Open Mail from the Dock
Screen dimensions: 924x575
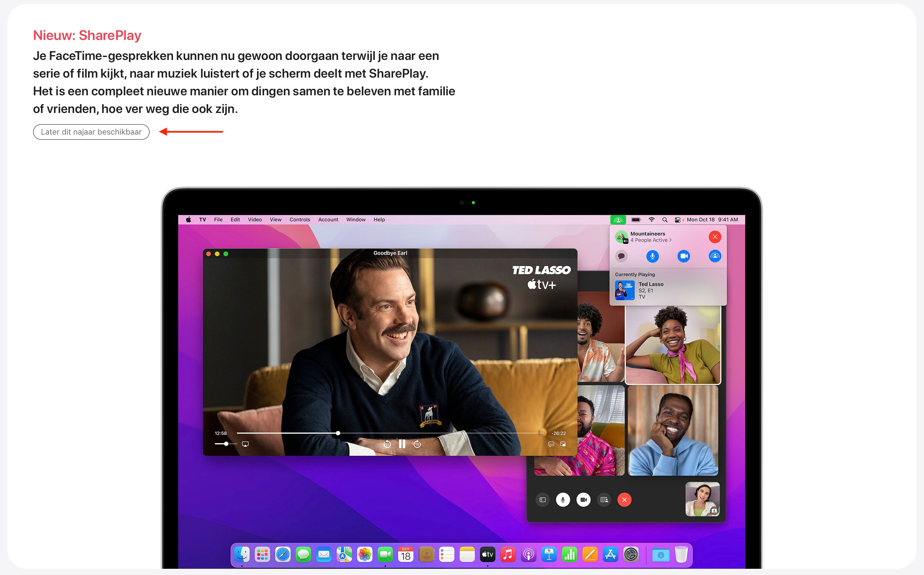[323, 554]
